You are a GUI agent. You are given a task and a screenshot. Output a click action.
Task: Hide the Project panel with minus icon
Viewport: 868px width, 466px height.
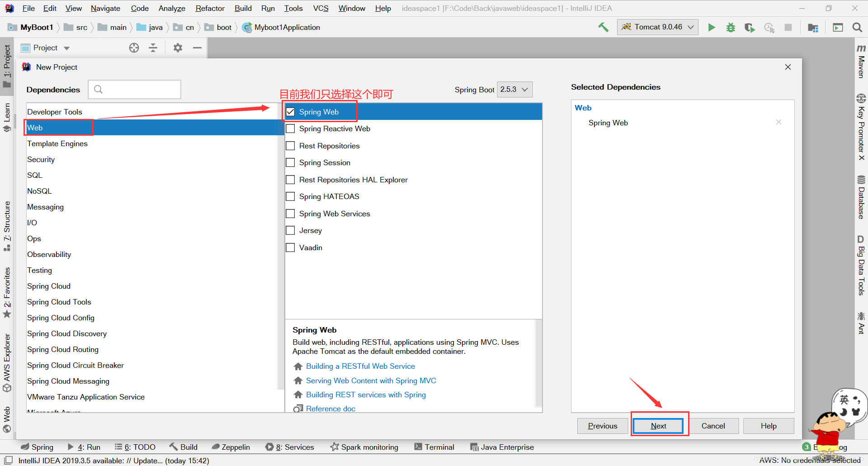197,48
